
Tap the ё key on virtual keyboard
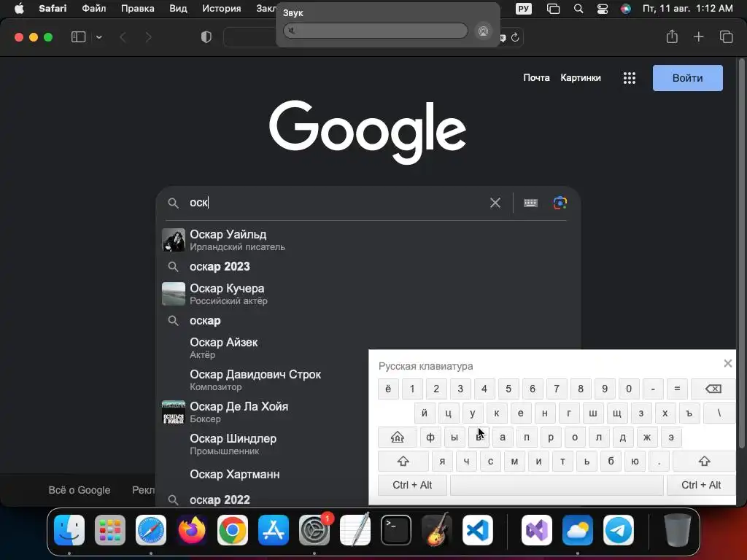pyautogui.click(x=388, y=389)
